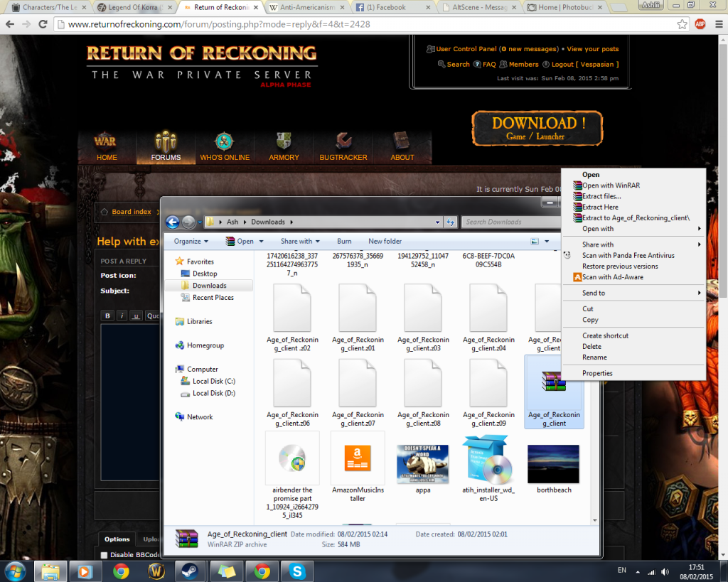Reload the page in Chrome
Image resolution: width=728 pixels, height=582 pixels.
coord(43,24)
